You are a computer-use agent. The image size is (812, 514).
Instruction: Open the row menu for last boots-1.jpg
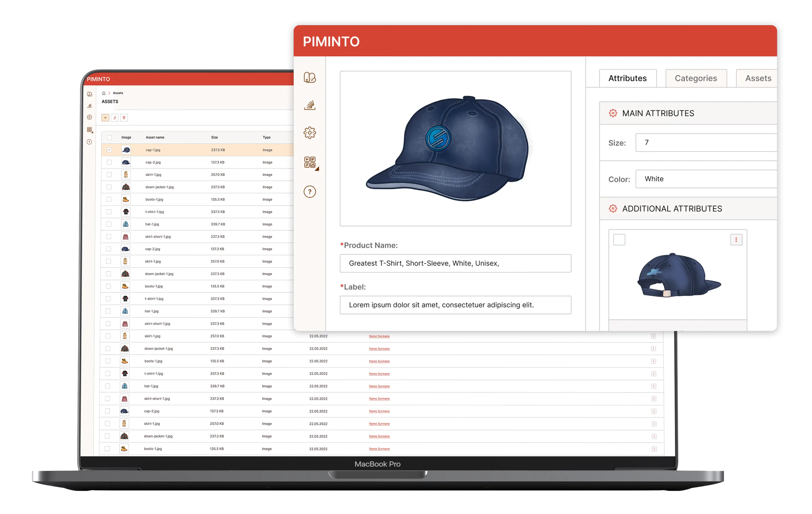(x=654, y=449)
